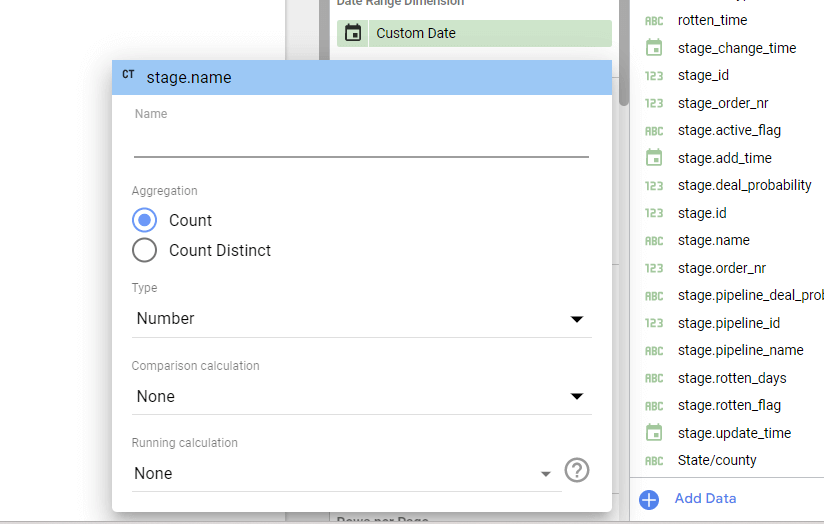Click the ABC icon beside rotten_time

tap(654, 21)
